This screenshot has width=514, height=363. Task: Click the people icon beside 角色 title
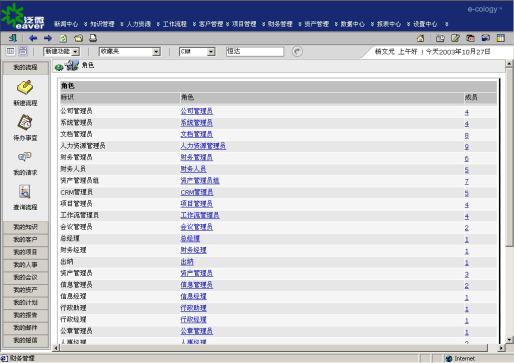click(72, 66)
